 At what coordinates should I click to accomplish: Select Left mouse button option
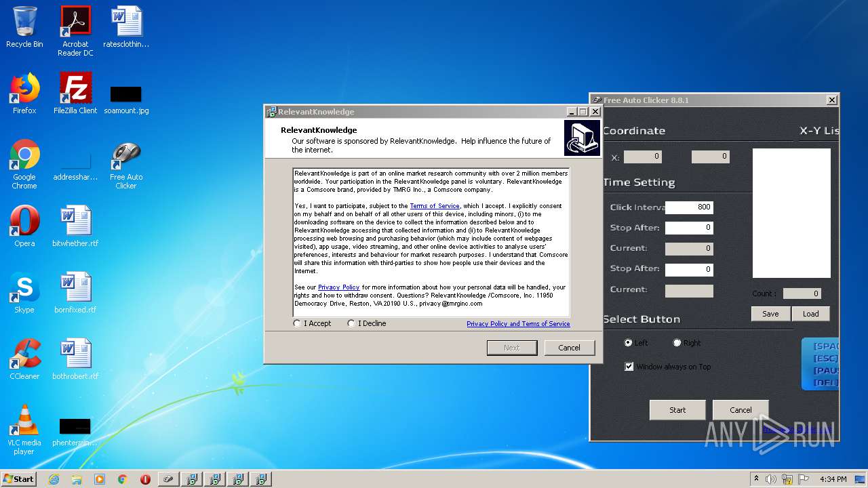pos(628,343)
